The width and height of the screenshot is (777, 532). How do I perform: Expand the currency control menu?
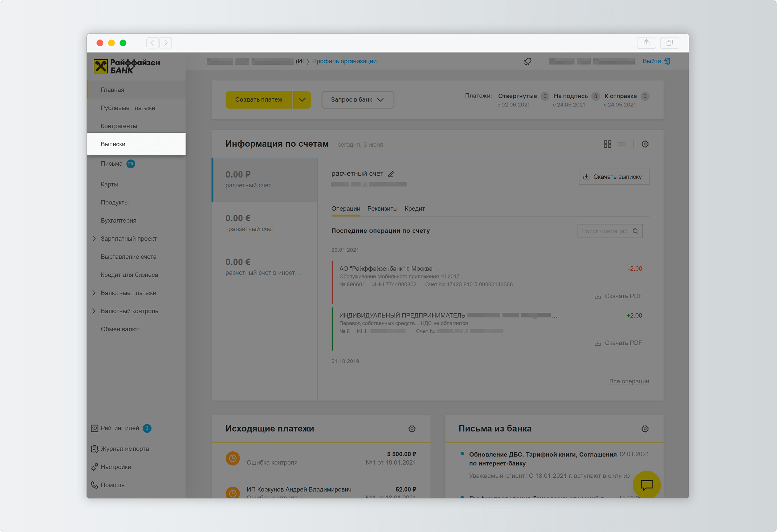[94, 311]
